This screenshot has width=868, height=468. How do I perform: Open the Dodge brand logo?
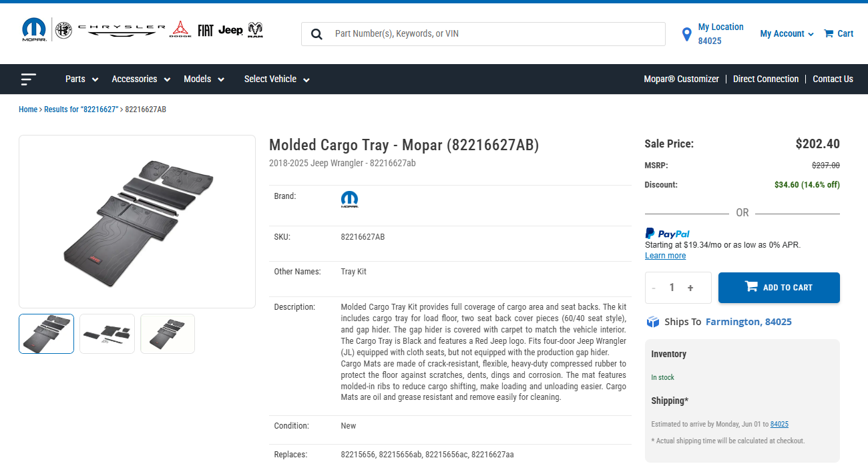(180, 29)
